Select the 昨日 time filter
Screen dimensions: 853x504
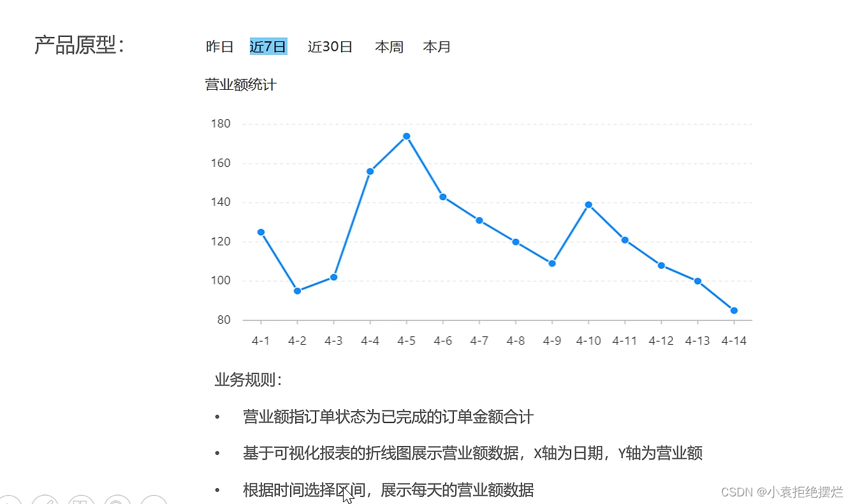[219, 46]
